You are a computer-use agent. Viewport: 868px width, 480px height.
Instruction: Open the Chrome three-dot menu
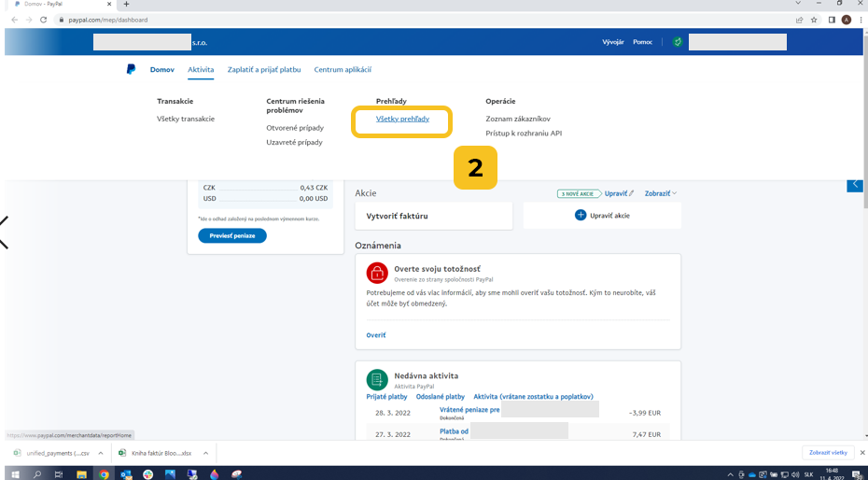(861, 20)
